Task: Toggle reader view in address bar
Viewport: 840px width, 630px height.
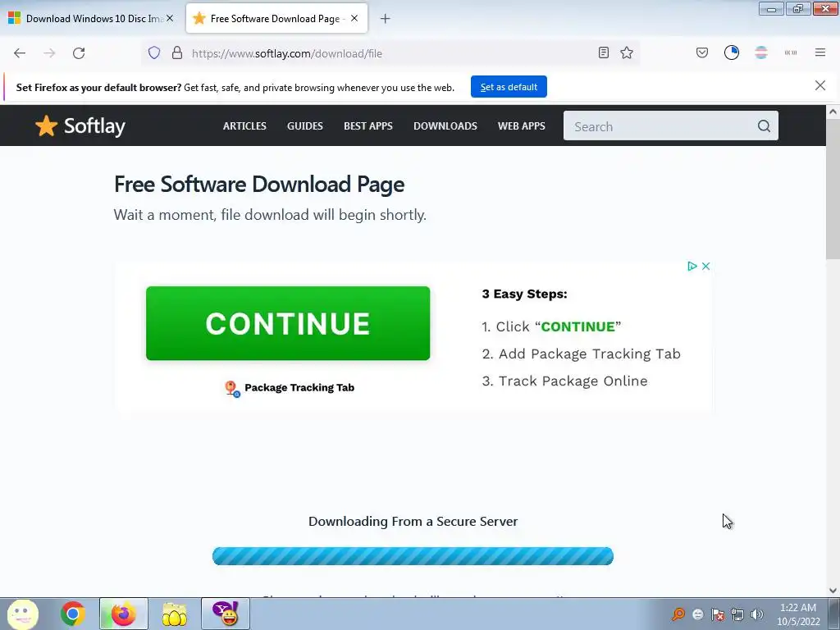Action: 604,52
